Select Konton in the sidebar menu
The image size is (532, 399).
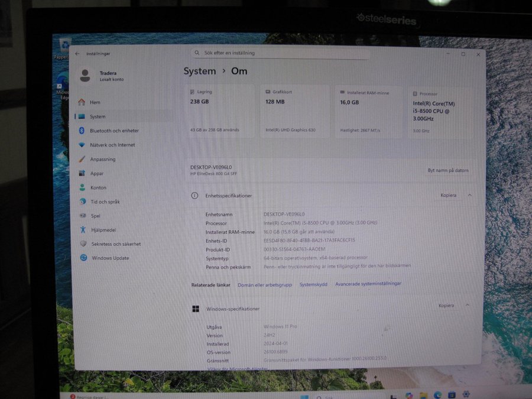(98, 187)
